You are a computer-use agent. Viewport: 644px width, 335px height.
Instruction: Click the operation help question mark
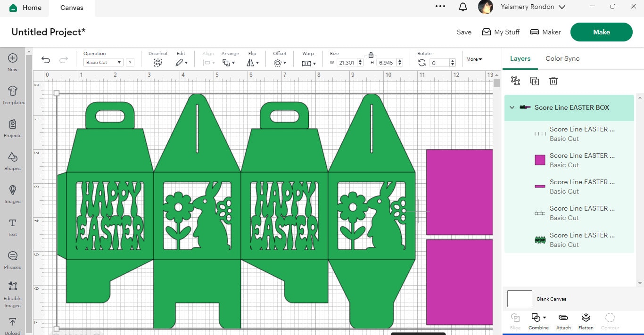[130, 62]
